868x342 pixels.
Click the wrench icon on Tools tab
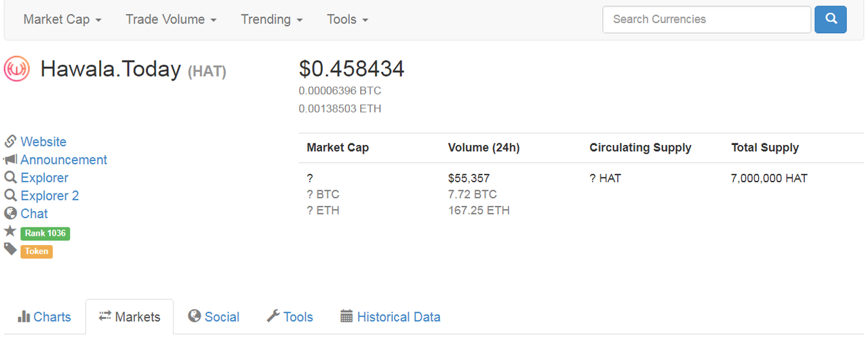pyautogui.click(x=273, y=316)
